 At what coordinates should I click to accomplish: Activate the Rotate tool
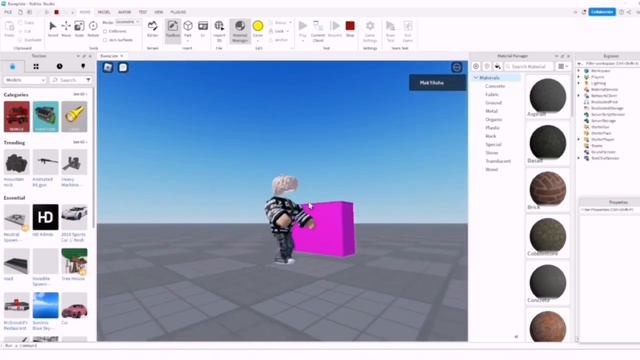pos(93,29)
